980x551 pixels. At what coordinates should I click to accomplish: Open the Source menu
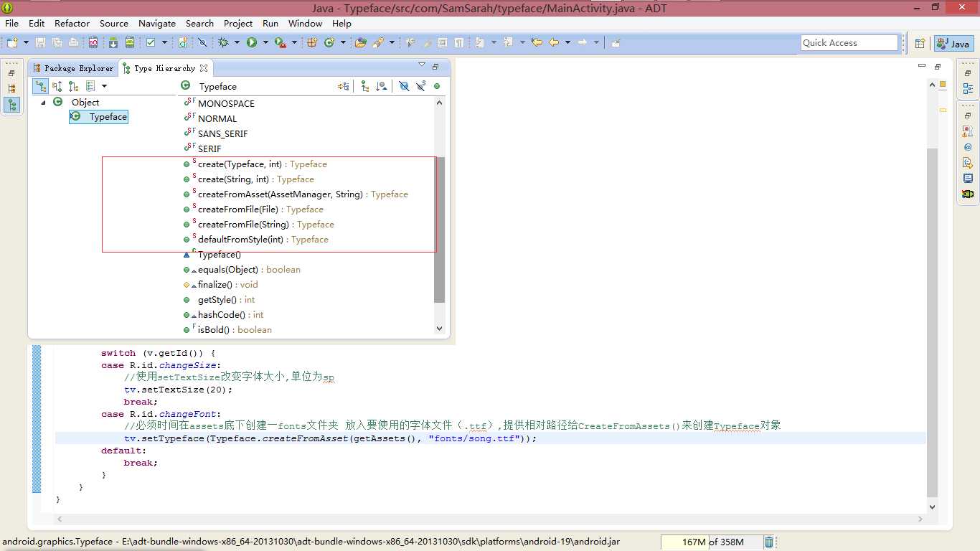[x=114, y=24]
